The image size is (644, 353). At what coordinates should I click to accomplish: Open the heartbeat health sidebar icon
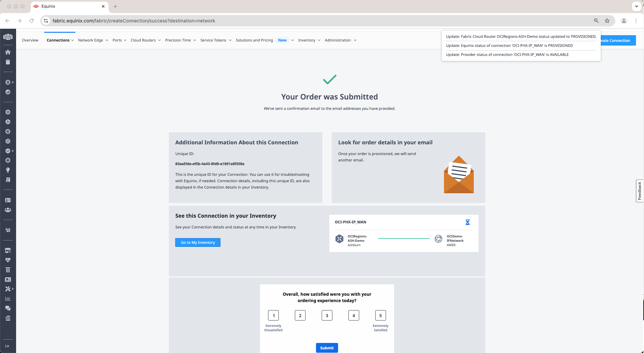8,260
